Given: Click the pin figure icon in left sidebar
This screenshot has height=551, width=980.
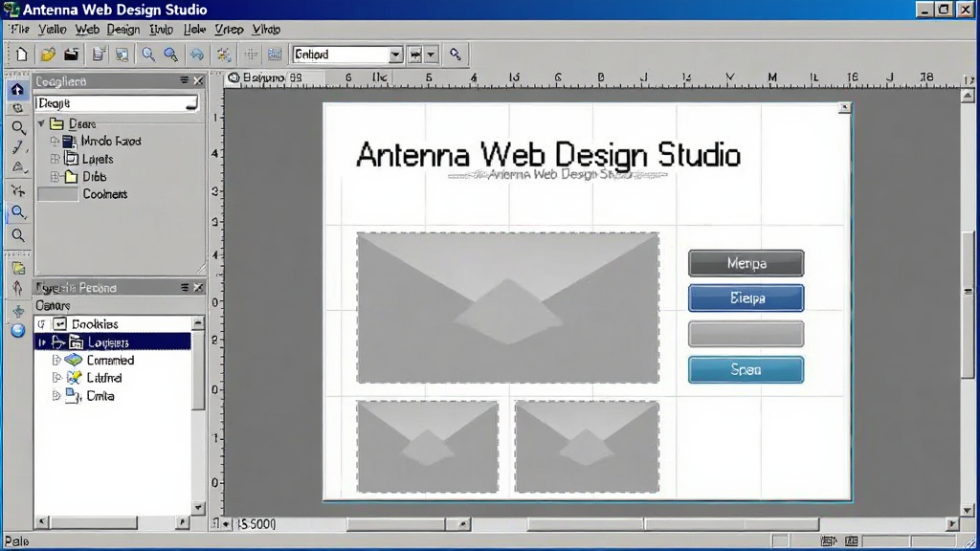Looking at the screenshot, I should click(18, 288).
